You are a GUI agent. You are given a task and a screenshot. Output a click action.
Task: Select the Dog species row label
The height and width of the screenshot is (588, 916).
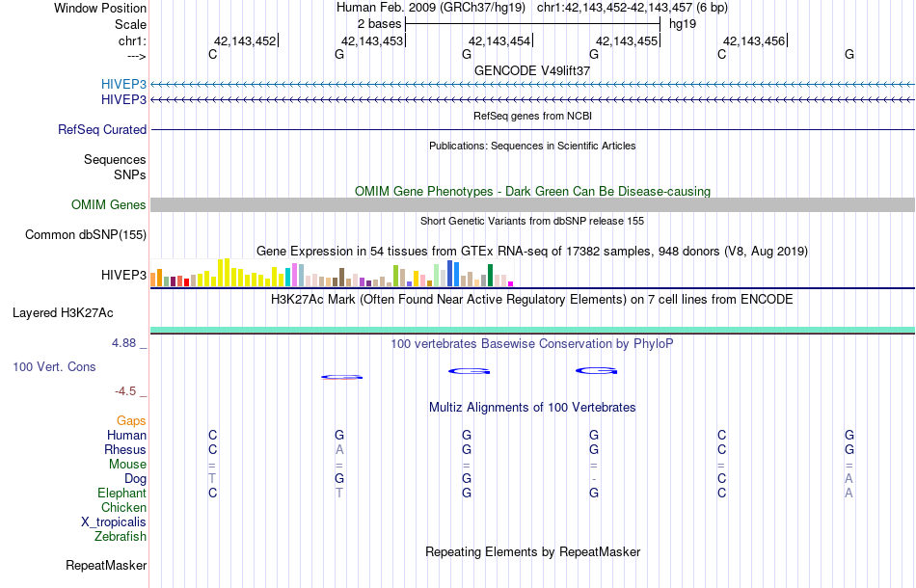point(135,479)
